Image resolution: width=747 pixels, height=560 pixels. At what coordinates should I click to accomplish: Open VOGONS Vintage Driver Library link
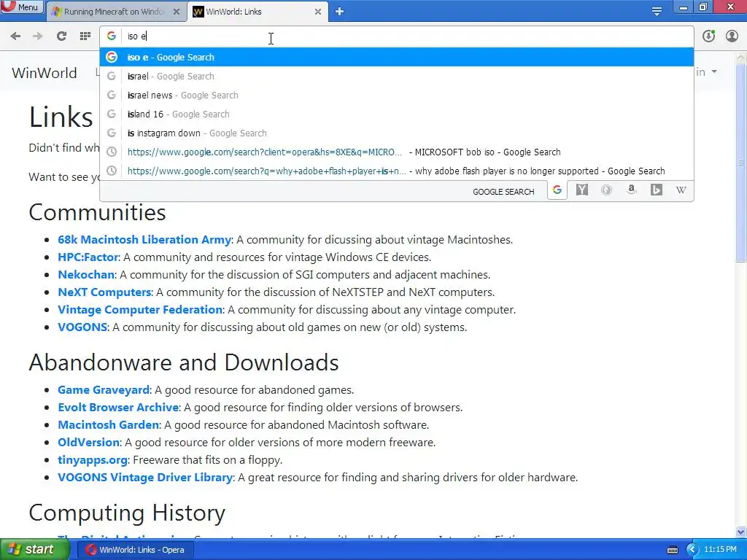[145, 477]
